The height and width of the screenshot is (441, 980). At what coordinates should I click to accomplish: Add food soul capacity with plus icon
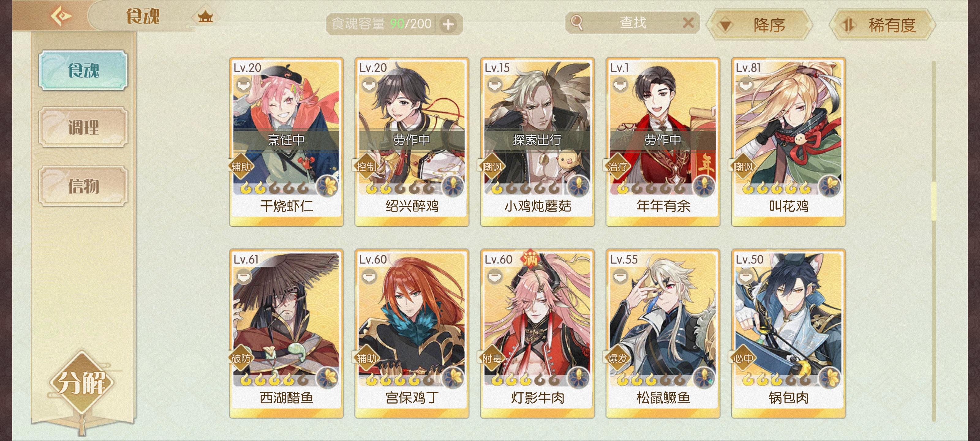[448, 24]
